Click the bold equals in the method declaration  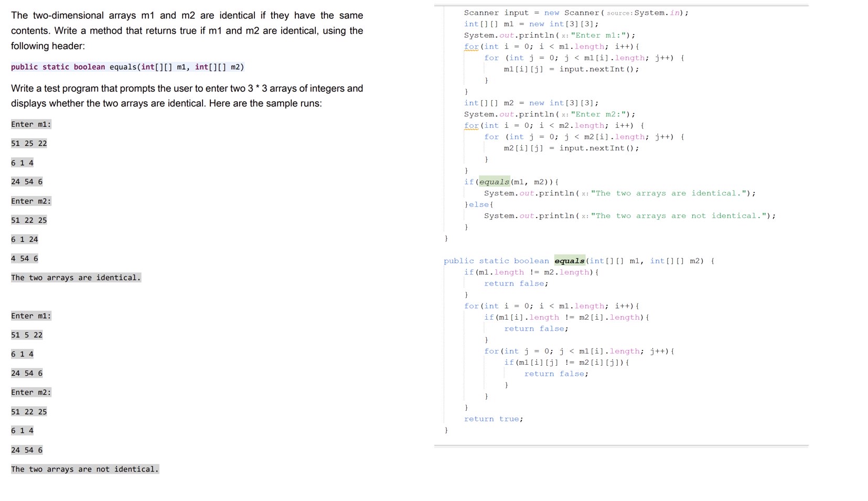point(569,260)
